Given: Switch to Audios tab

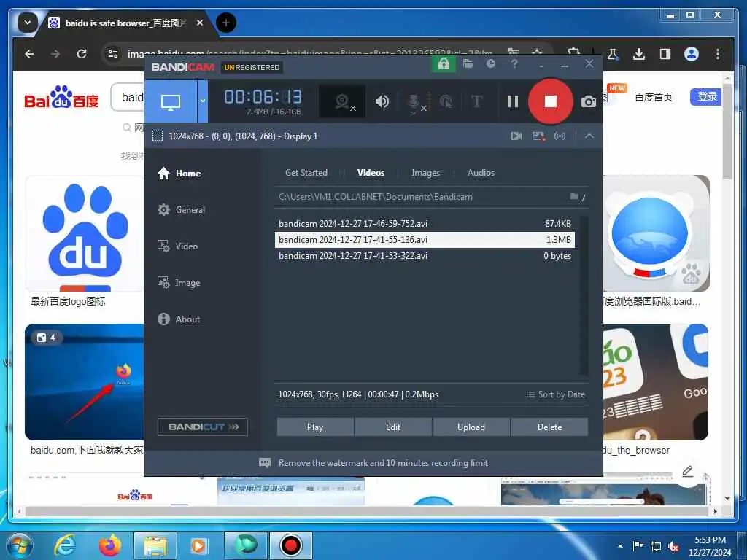Looking at the screenshot, I should (481, 173).
